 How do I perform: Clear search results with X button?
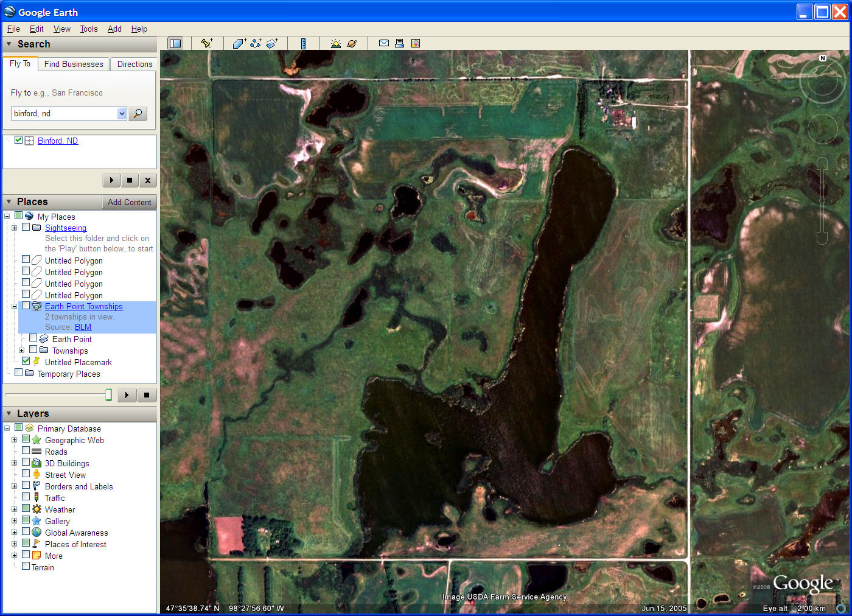(x=148, y=180)
